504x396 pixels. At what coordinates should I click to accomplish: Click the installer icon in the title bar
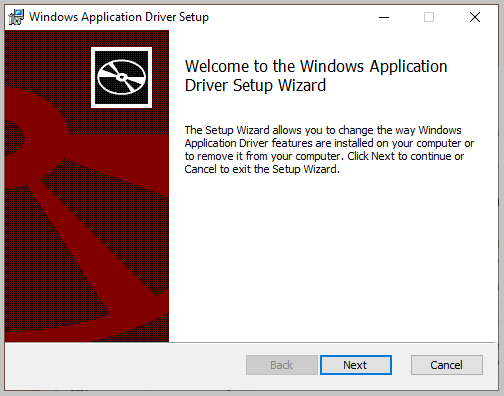16,17
